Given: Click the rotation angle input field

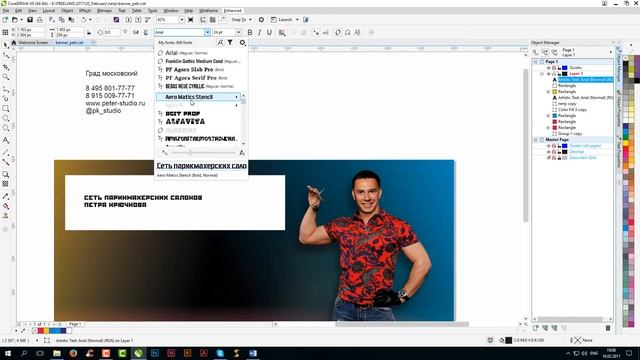Looking at the screenshot, I should tap(111, 32).
